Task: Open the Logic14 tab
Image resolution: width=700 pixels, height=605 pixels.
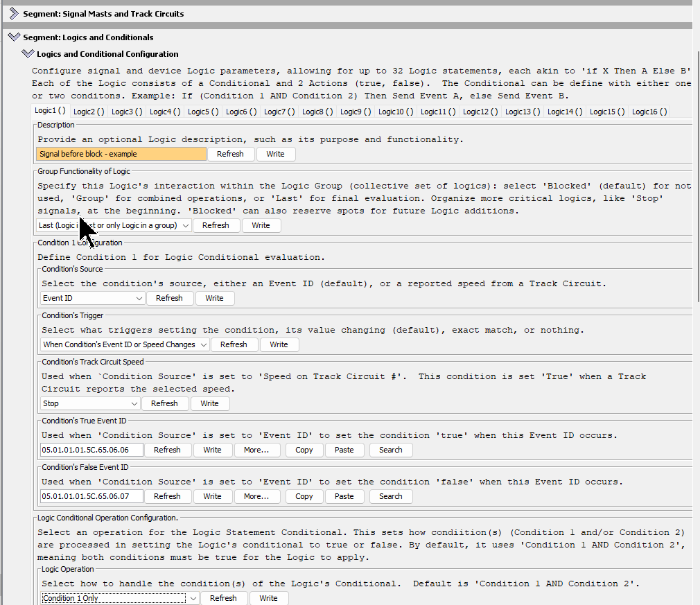Action: (x=565, y=112)
